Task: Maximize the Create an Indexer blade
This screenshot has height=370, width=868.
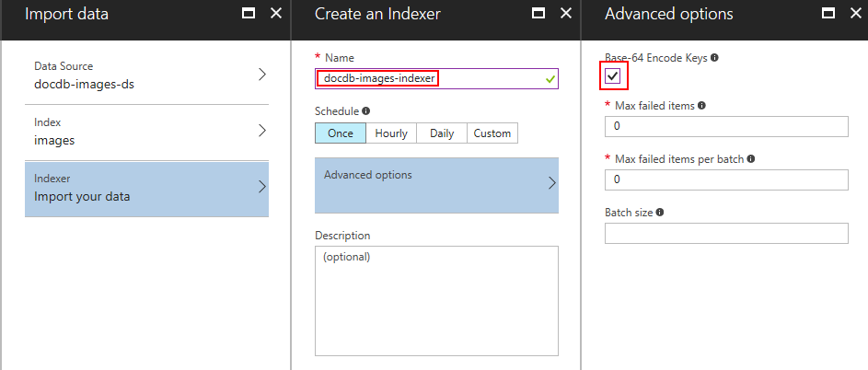Action: coord(538,14)
